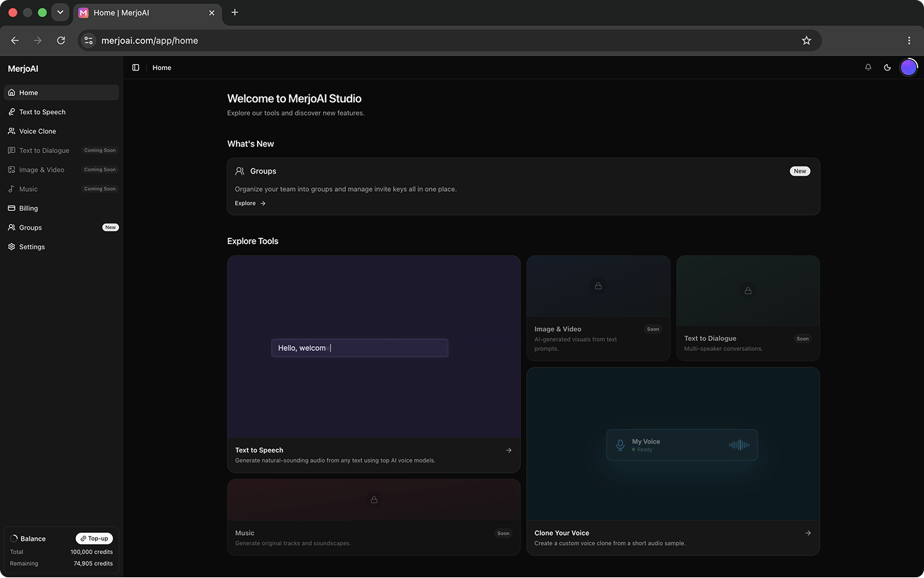This screenshot has height=578, width=924.
Task: Click the Clone Your Voice card arrow
Action: pyautogui.click(x=808, y=534)
